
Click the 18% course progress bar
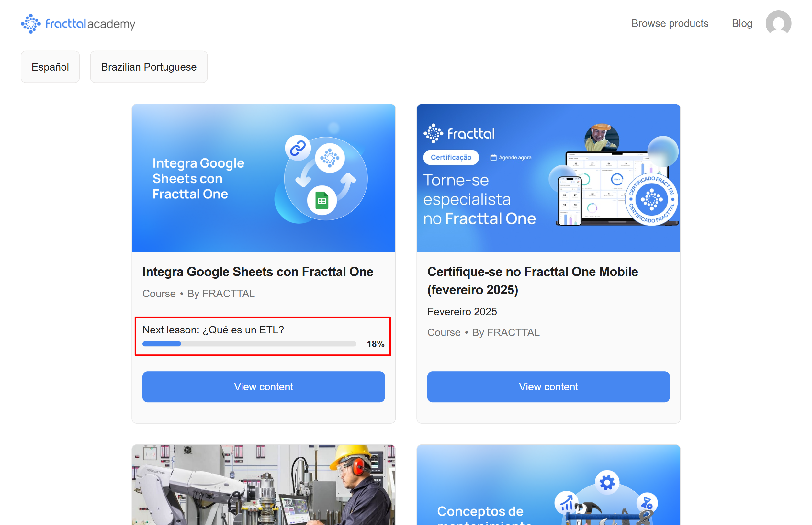point(249,344)
